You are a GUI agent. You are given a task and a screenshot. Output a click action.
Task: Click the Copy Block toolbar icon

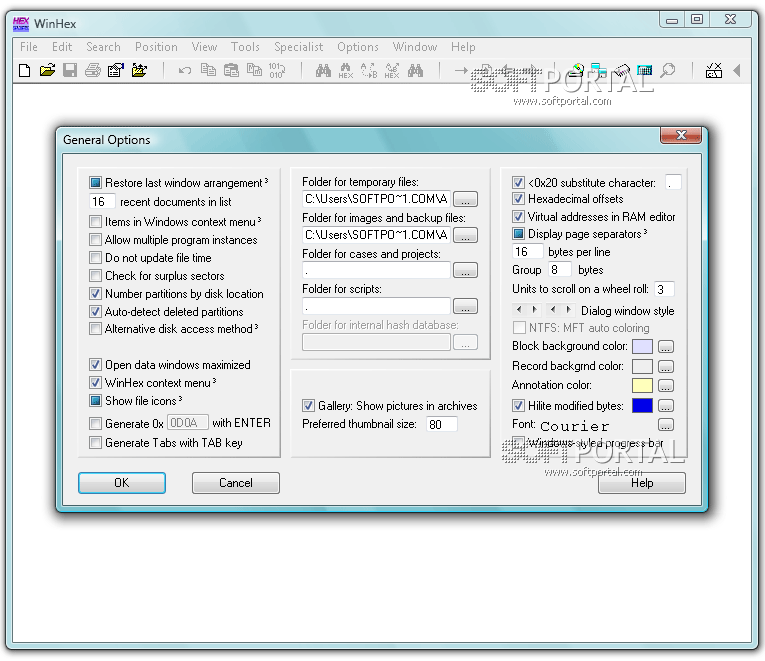click(x=208, y=71)
